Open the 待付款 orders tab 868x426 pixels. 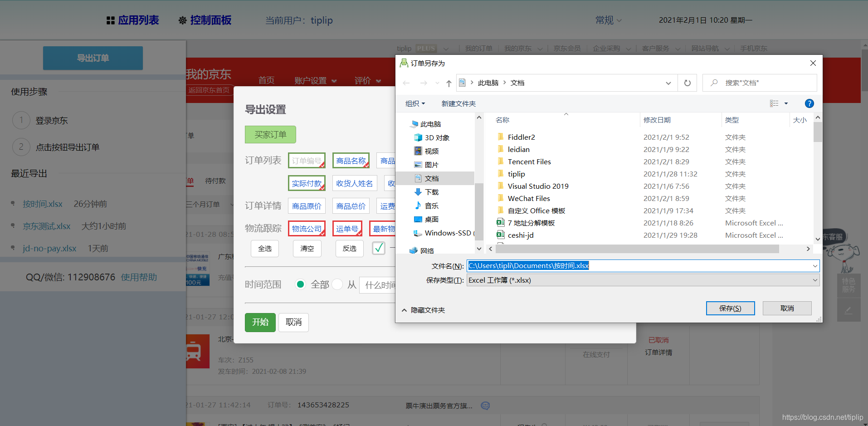[x=215, y=181]
